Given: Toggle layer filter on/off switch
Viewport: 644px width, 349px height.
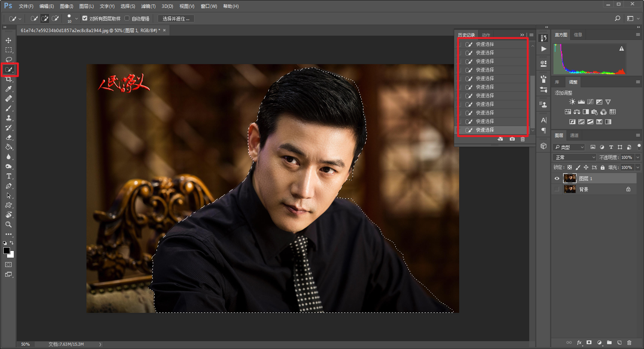Looking at the screenshot, I should (x=639, y=146).
